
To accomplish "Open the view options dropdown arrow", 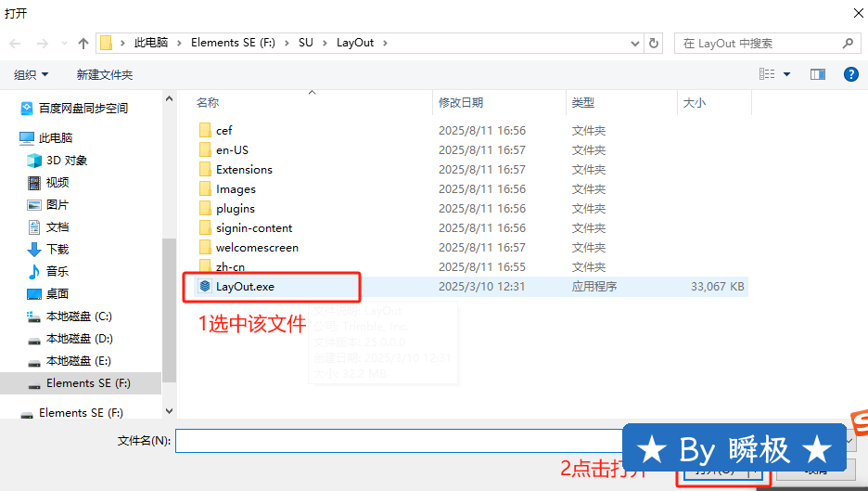I will (x=787, y=74).
